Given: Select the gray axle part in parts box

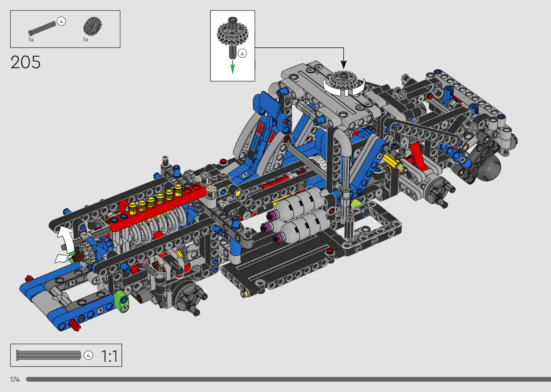Looking at the screenshot, I should (42, 28).
